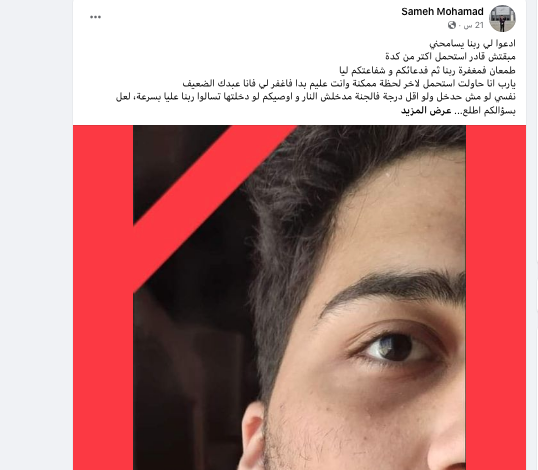Viewport: 538px width, 470px height.
Task: Open the Sameh Mohamad profile name link
Action: point(442,12)
